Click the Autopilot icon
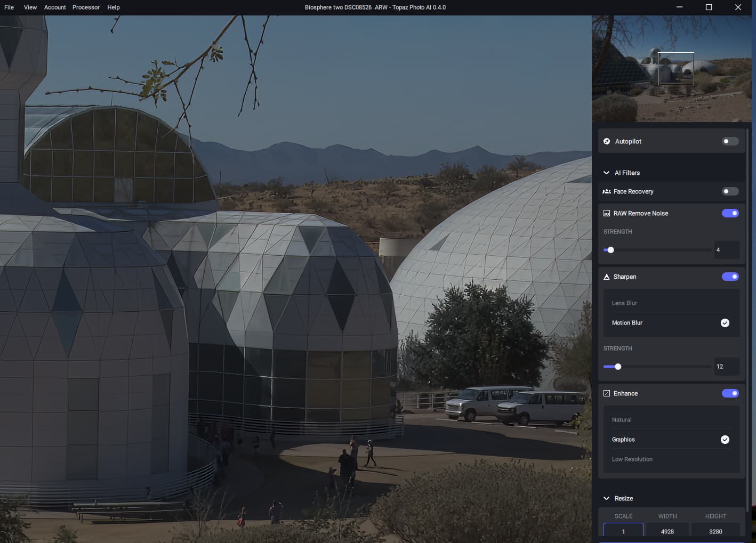This screenshot has width=756, height=543. point(607,141)
